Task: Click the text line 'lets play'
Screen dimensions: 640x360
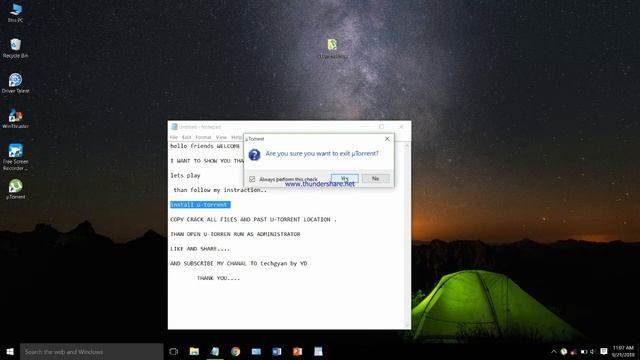Action: tap(185, 175)
